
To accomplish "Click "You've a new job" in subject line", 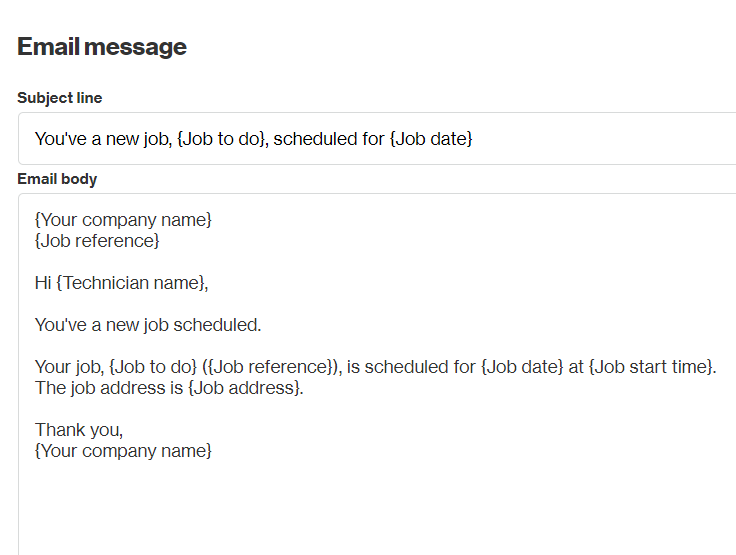I will 100,139.
